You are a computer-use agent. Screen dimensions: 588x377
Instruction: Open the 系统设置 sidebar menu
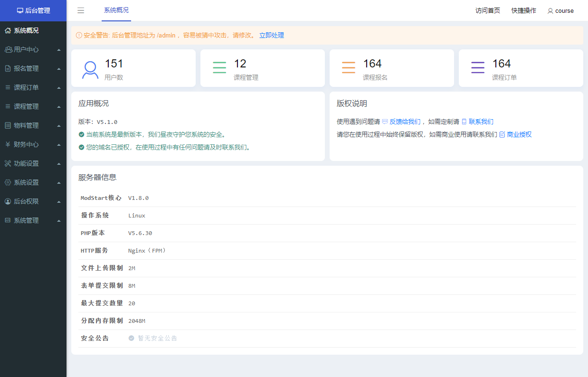[x=33, y=182]
